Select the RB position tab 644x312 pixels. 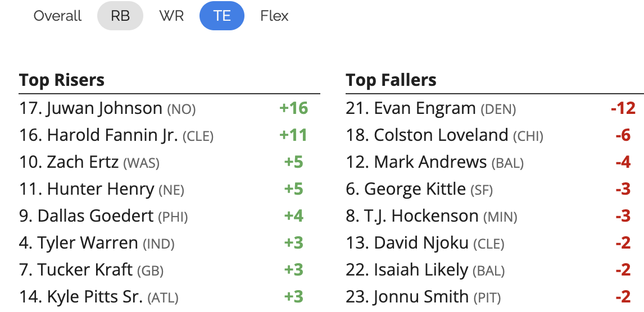[120, 16]
